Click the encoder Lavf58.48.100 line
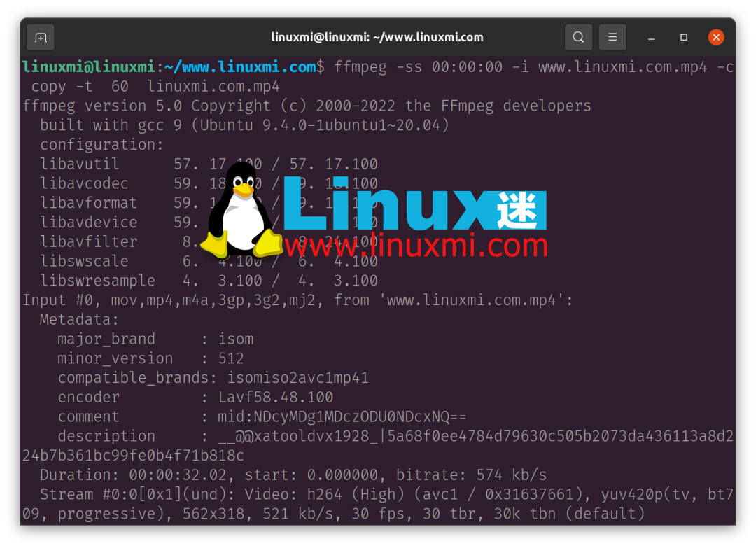The width and height of the screenshot is (756, 548). coord(195,397)
